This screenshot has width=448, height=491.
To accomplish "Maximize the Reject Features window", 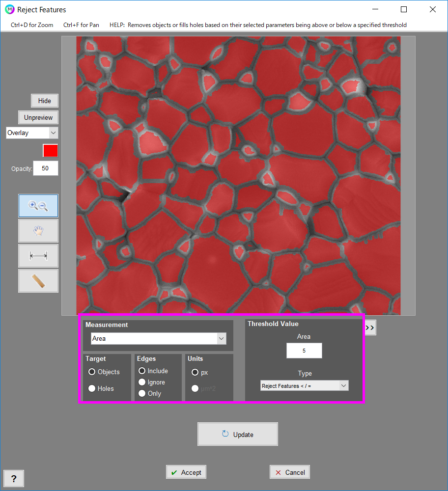I will [x=404, y=9].
